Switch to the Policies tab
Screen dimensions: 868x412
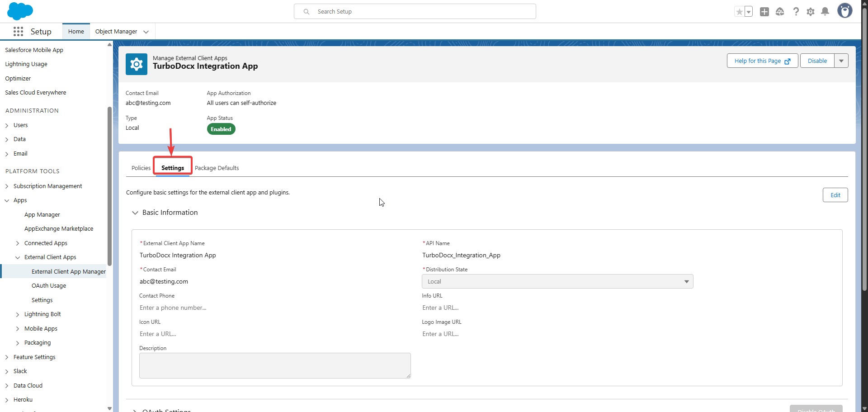point(141,168)
